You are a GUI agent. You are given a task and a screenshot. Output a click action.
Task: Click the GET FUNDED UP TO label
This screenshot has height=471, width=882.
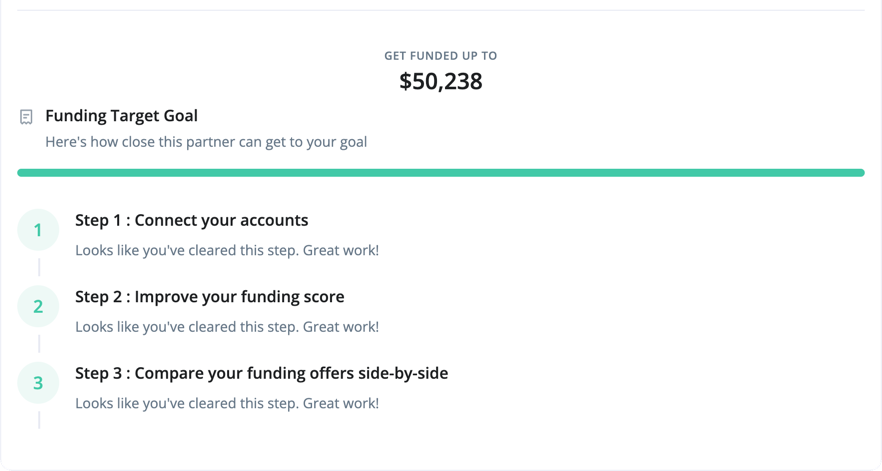tap(441, 56)
